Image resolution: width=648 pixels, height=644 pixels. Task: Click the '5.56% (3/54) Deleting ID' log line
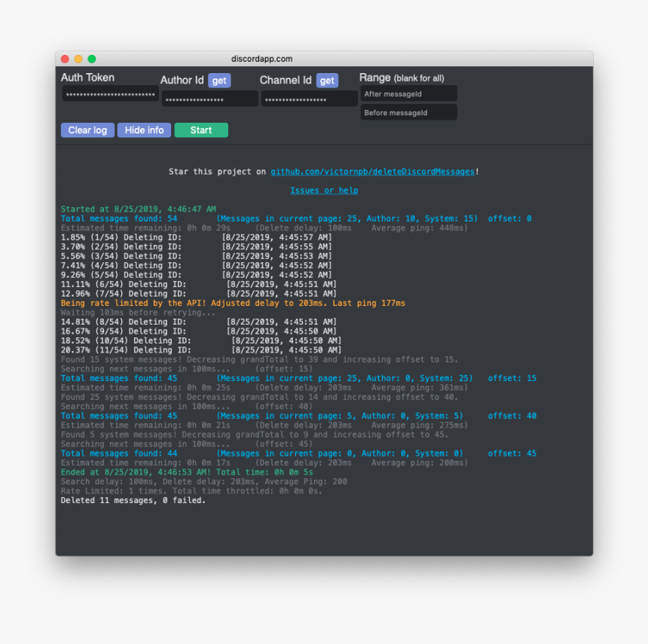point(197,256)
